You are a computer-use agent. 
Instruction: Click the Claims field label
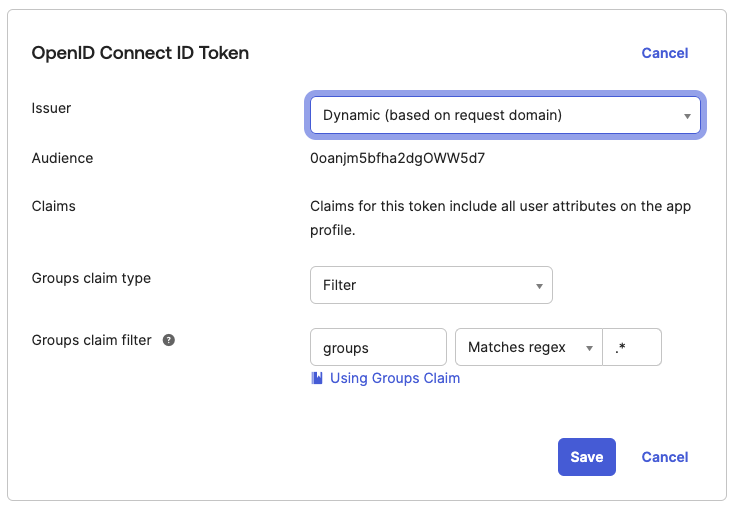[x=54, y=206]
